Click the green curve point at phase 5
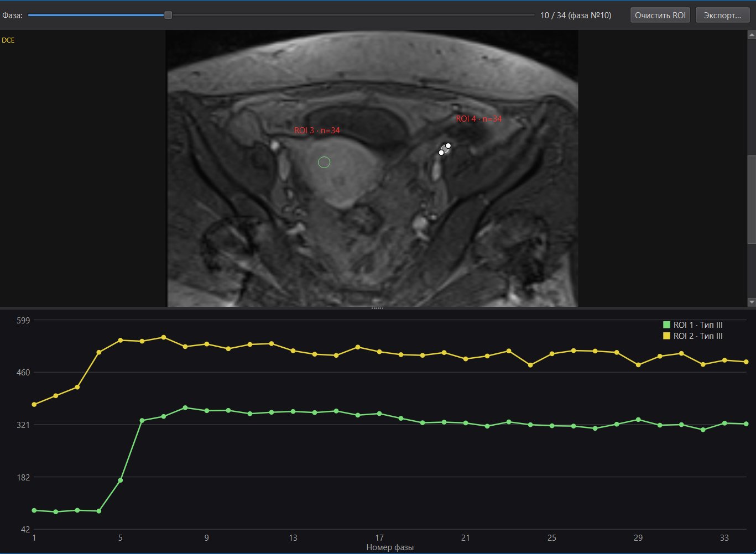Image resolution: width=756 pixels, height=554 pixels. tap(121, 480)
